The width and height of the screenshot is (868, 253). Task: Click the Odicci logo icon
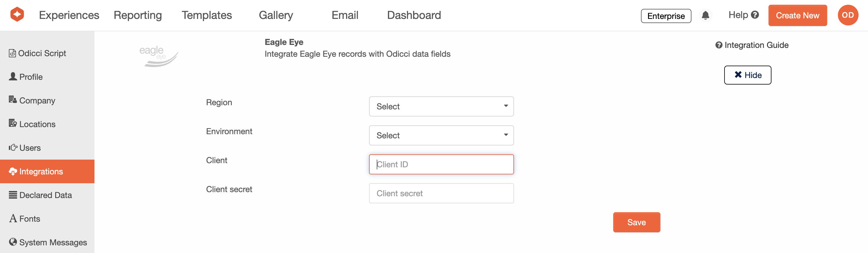click(x=17, y=14)
